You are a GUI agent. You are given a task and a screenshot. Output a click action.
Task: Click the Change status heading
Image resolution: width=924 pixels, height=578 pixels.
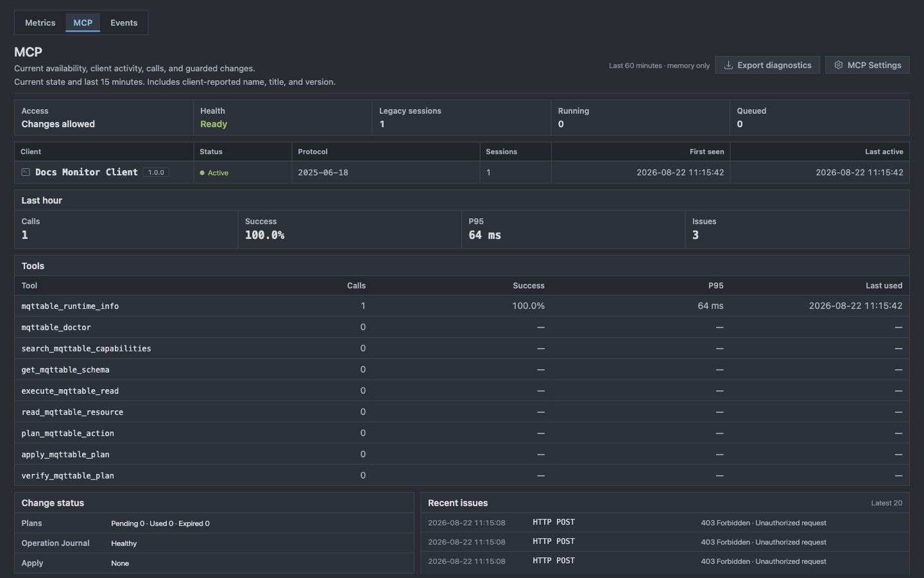click(x=53, y=503)
